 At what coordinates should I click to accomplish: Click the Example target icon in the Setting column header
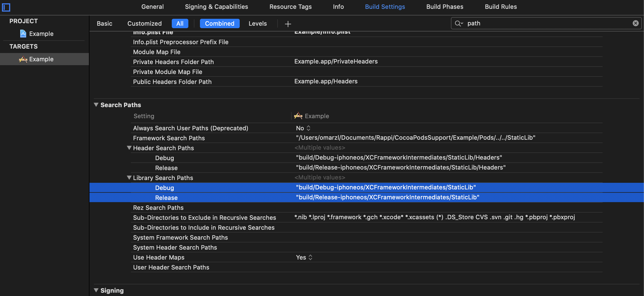[298, 116]
